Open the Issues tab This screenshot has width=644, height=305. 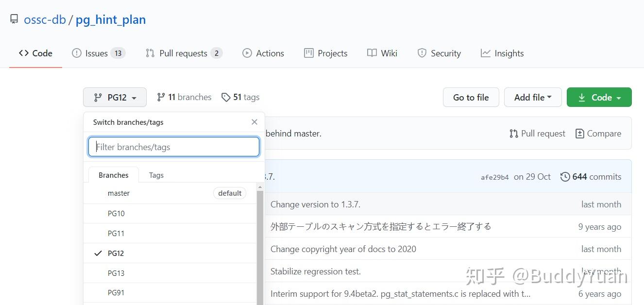[x=98, y=53]
